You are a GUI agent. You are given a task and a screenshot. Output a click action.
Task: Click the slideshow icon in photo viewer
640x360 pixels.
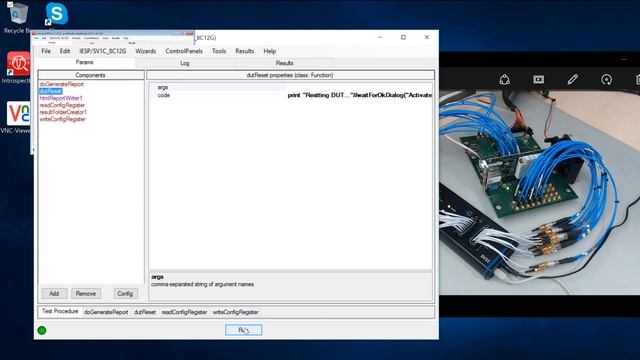[x=538, y=79]
